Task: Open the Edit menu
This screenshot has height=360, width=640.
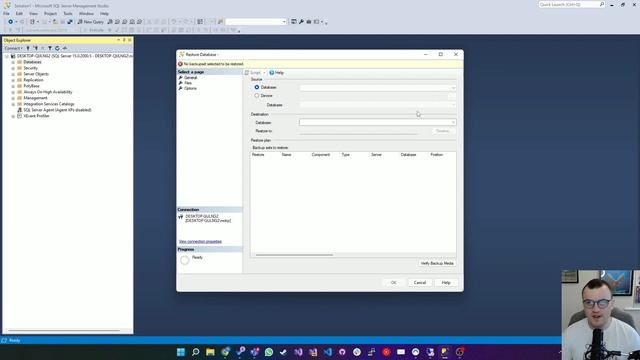Action: pyautogui.click(x=19, y=13)
